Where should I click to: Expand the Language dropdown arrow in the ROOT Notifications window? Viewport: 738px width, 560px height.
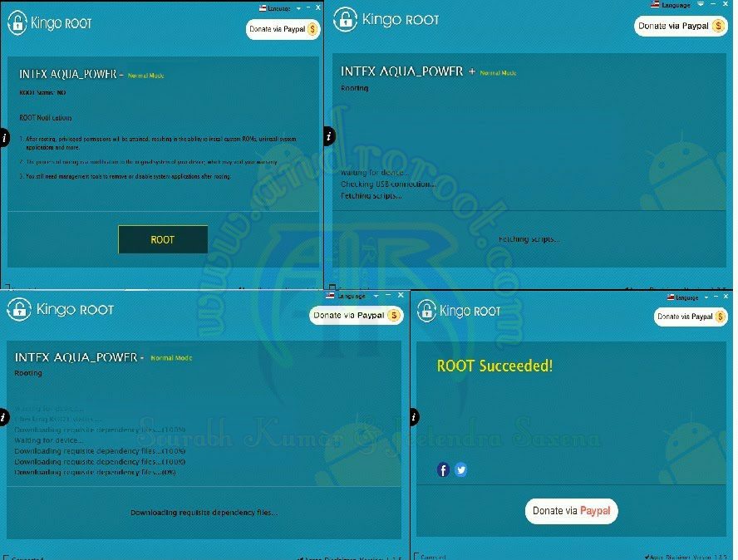point(298,8)
